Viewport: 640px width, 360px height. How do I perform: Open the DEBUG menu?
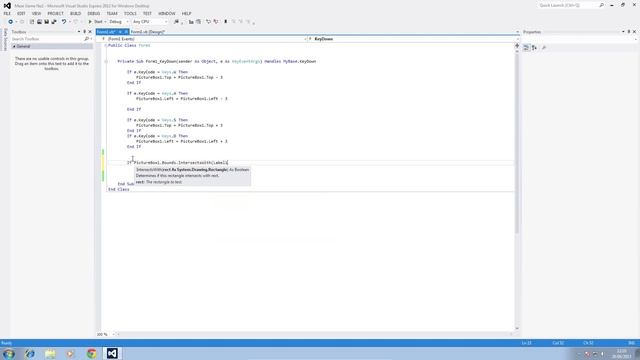pyautogui.click(x=93, y=13)
